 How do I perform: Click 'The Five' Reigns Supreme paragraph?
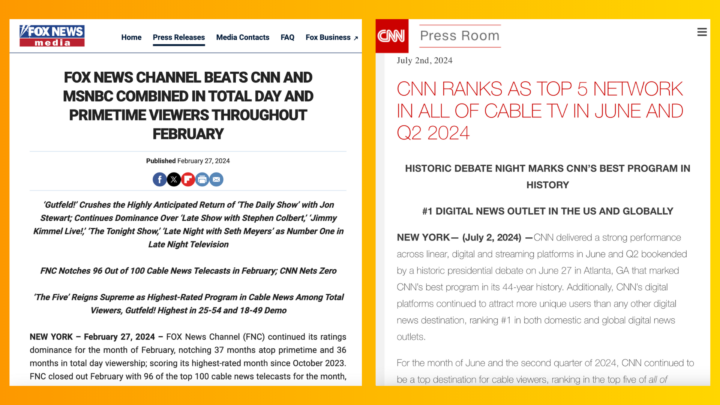[x=188, y=304]
